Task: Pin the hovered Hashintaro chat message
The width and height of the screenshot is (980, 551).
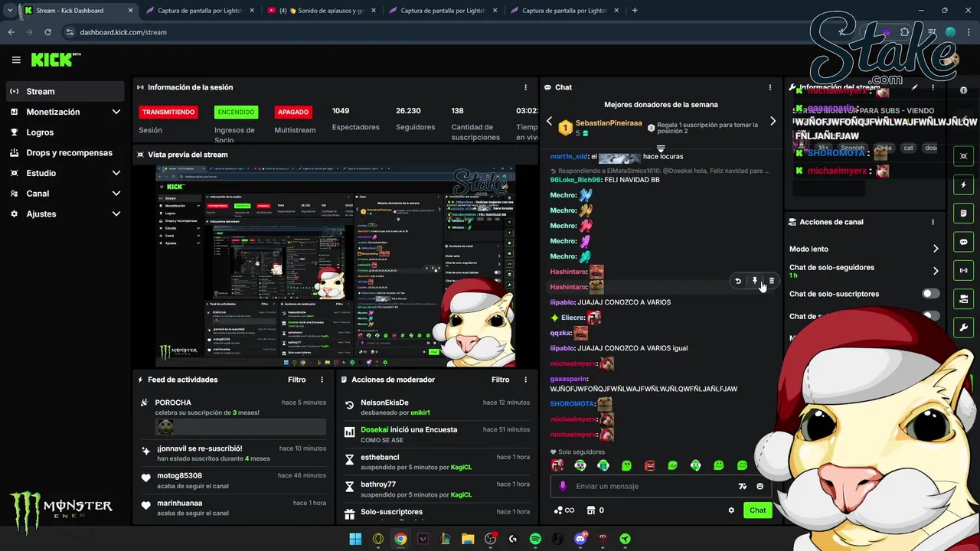Action: pyautogui.click(x=755, y=281)
